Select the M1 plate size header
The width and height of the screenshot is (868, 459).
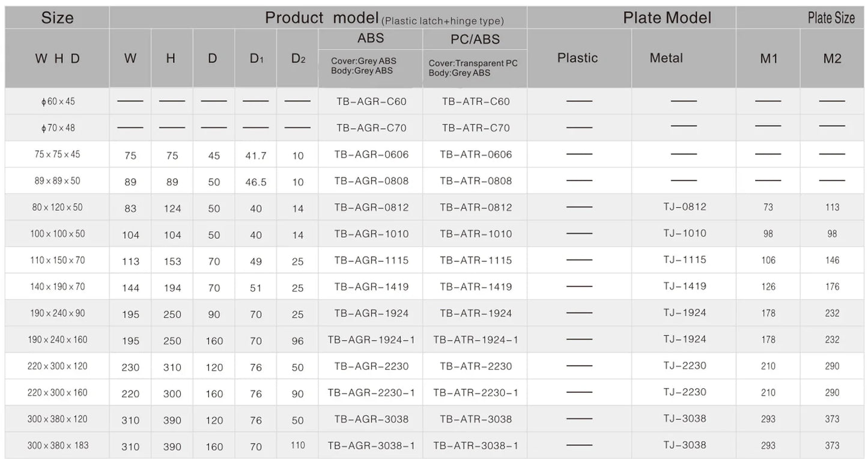click(x=768, y=59)
